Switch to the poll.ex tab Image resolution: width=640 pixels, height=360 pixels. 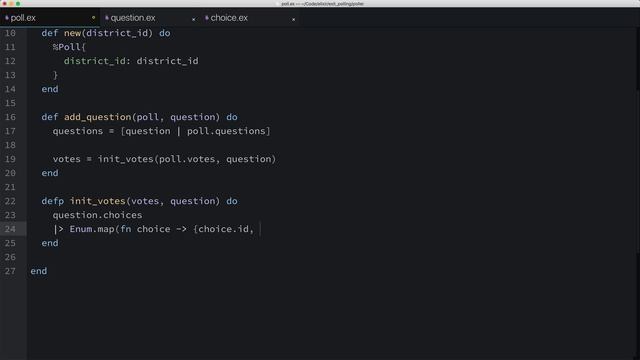(49, 18)
